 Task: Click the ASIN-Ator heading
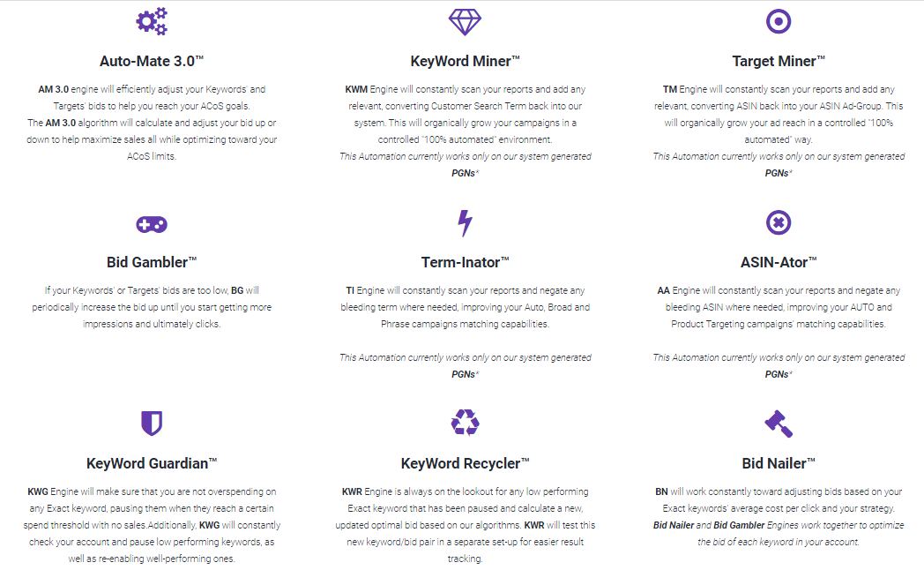point(779,262)
